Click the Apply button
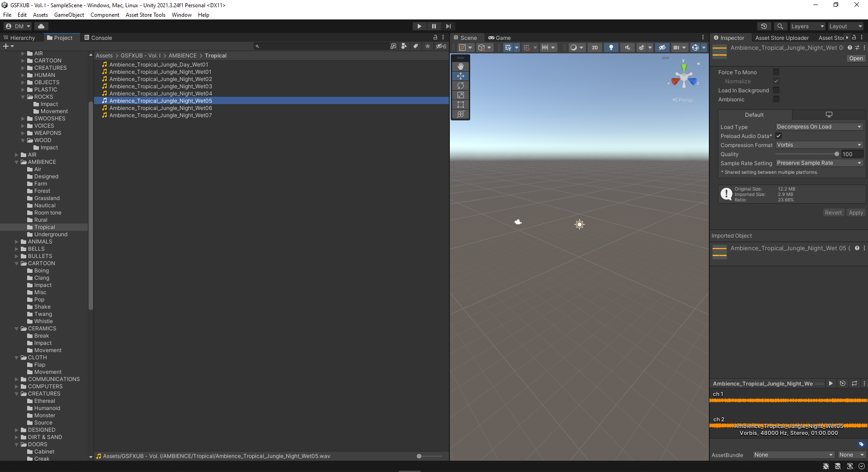The image size is (868, 472). [x=856, y=213]
